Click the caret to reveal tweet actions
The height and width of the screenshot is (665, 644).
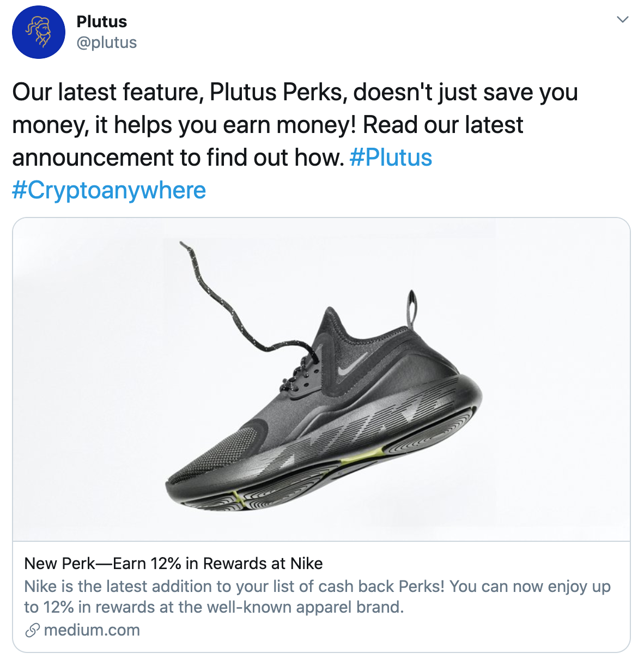click(623, 19)
